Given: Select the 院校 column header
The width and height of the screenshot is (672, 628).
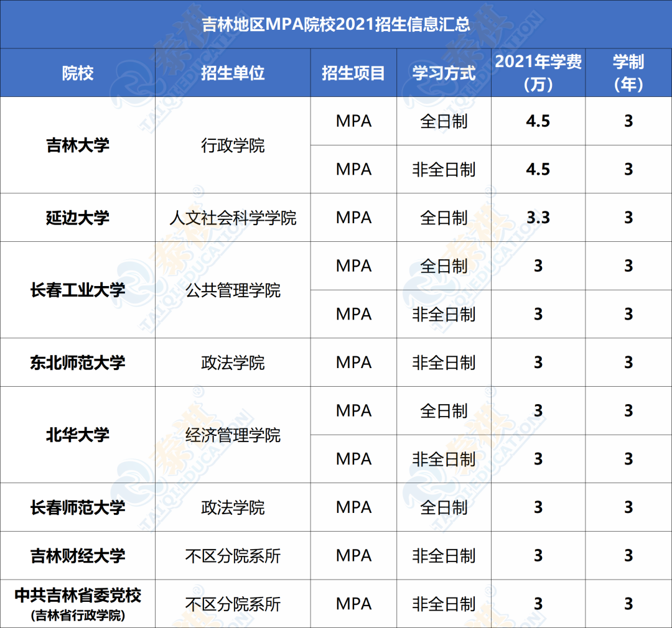Looking at the screenshot, I should click(x=78, y=73).
